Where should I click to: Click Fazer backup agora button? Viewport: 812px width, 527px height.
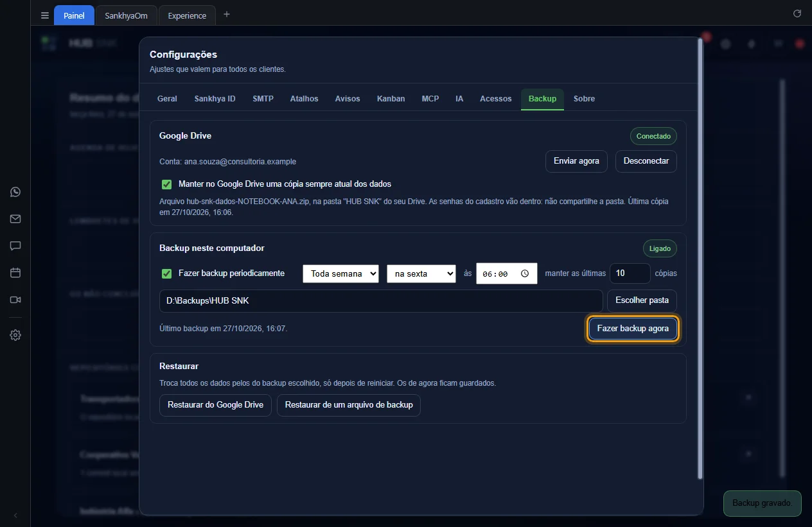point(633,328)
